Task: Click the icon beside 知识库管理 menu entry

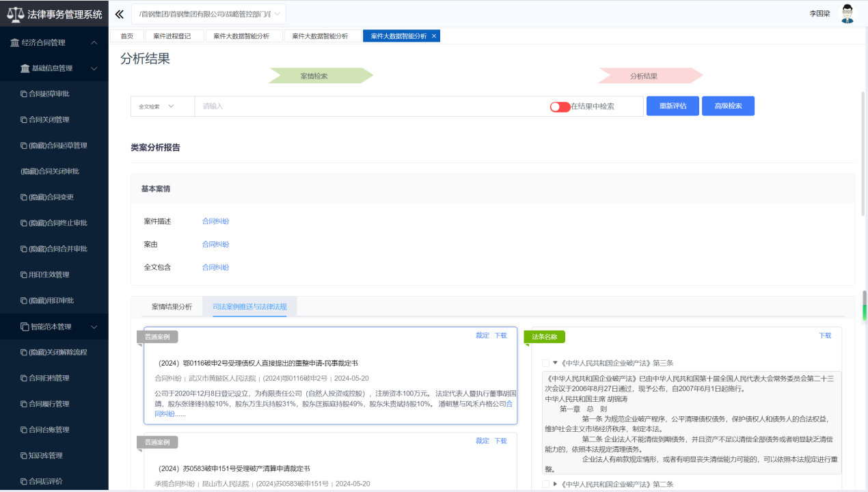Action: [x=24, y=456]
